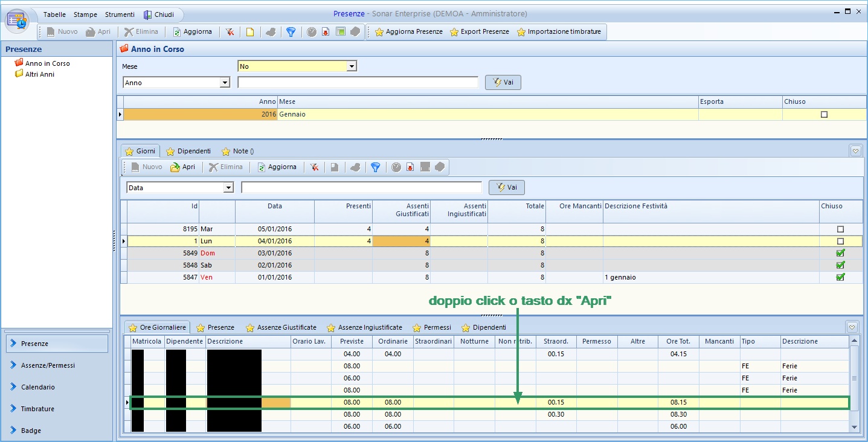
Task: Click the bottom grid vertical scrollbar down arrow
Action: (x=854, y=428)
